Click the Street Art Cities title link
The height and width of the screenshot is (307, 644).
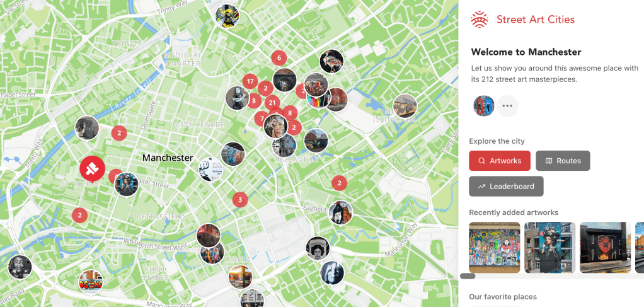[x=536, y=20]
